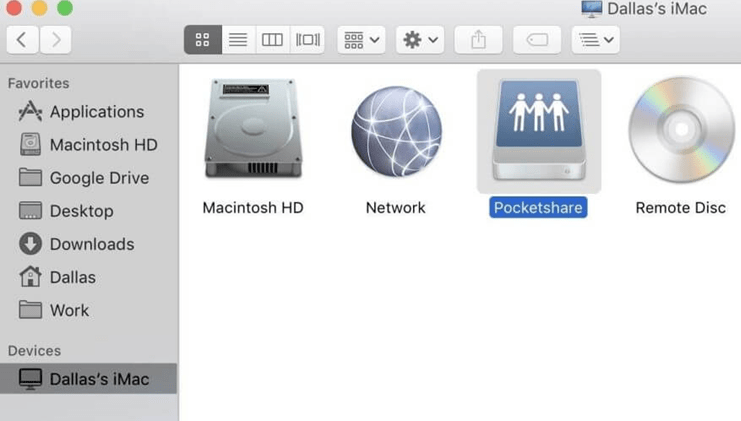741x421 pixels.
Task: Click the Share toolbar button
Action: pos(478,40)
